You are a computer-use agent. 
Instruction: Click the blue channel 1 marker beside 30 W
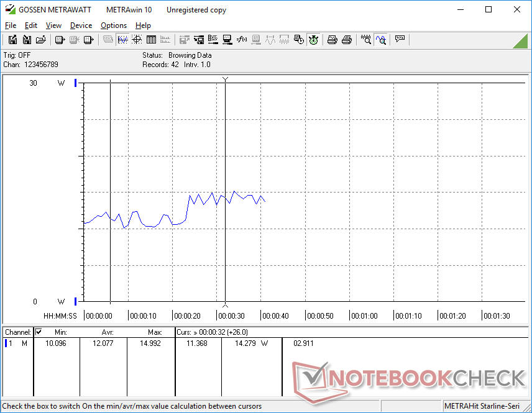[76, 83]
